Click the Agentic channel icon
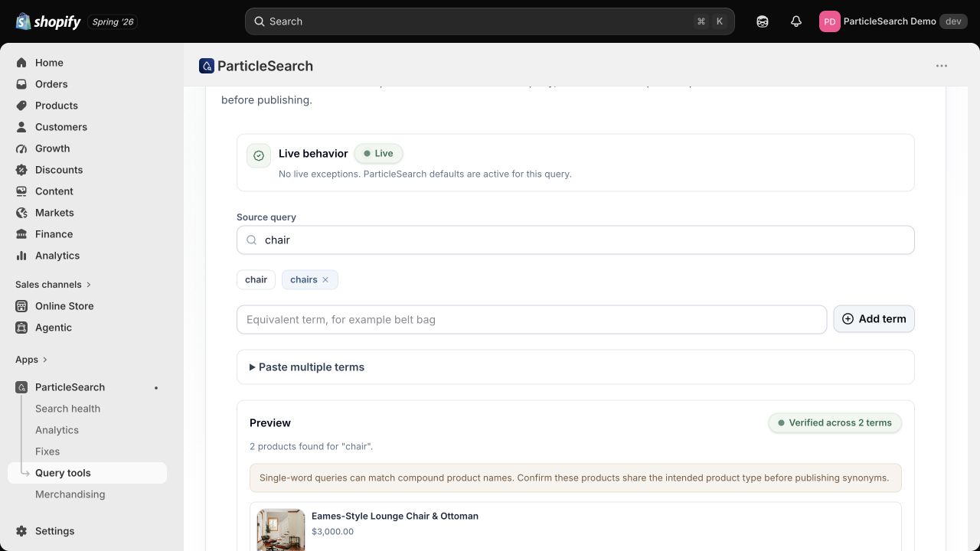The height and width of the screenshot is (551, 980). (x=21, y=328)
